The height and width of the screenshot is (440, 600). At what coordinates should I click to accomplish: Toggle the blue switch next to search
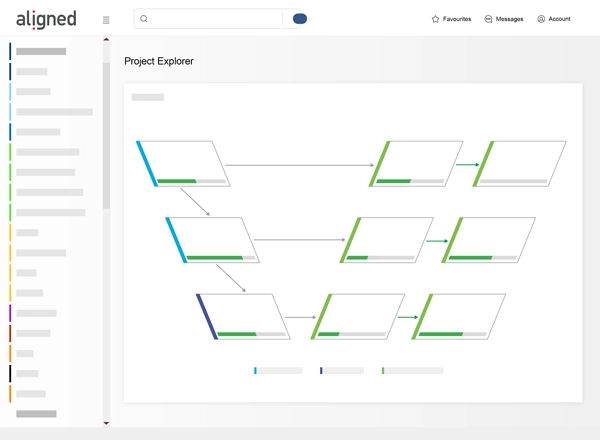(x=300, y=19)
